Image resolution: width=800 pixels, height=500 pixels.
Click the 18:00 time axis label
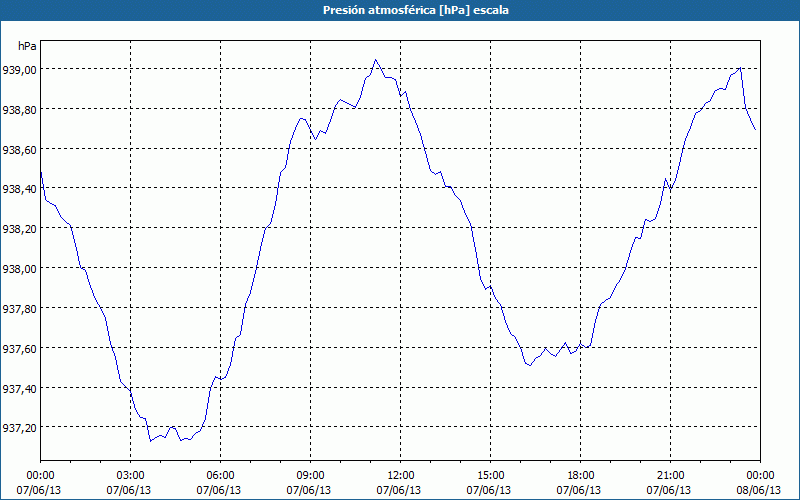point(581,476)
